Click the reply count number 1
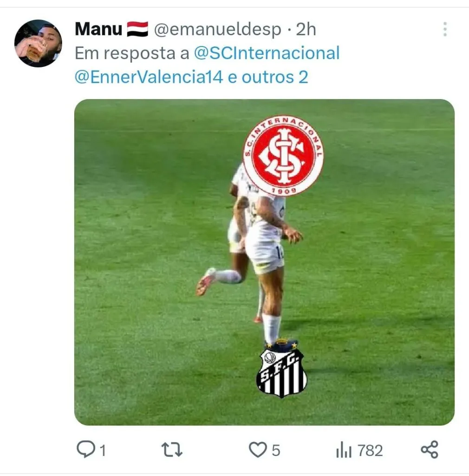This screenshot has height=476, width=469. pyautogui.click(x=102, y=450)
